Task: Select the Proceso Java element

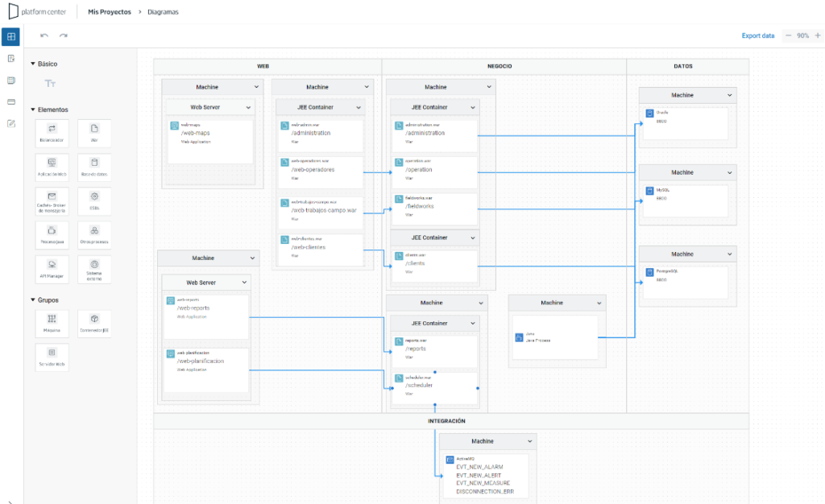Action: coord(52,235)
